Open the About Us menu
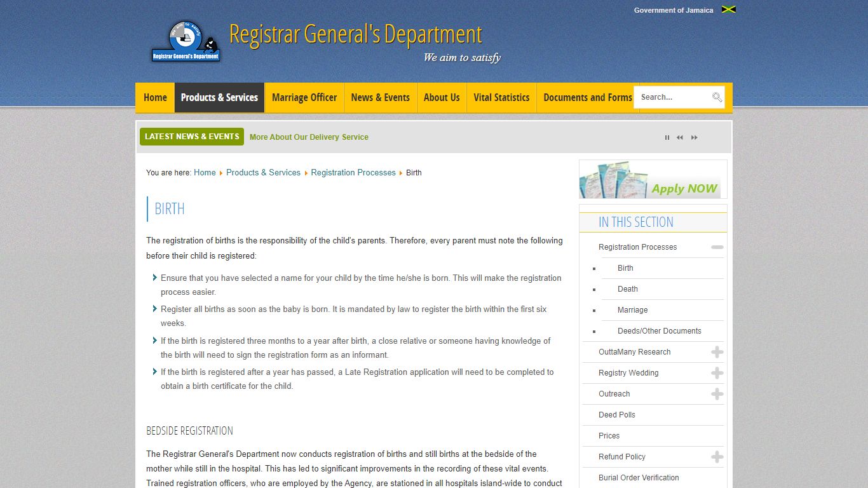Screen dimensions: 868x488 pyautogui.click(x=442, y=97)
